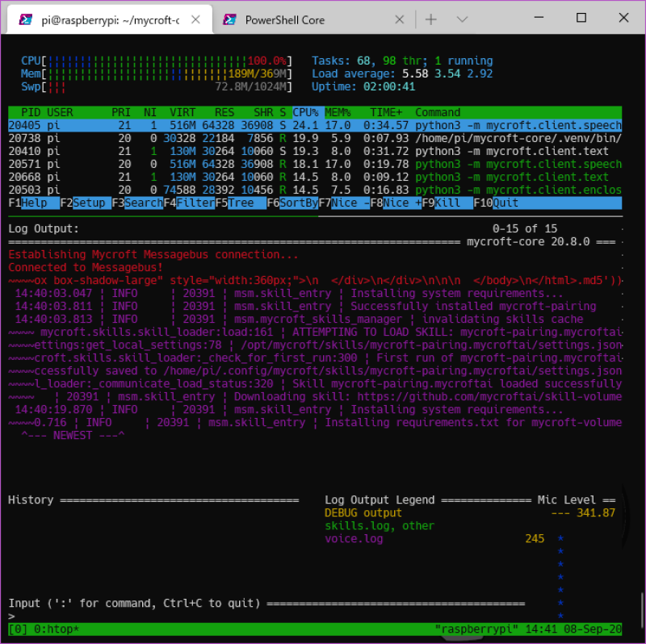Screen dimensions: 646x644
Task: Sort by the RES column header
Action: pyautogui.click(x=224, y=112)
